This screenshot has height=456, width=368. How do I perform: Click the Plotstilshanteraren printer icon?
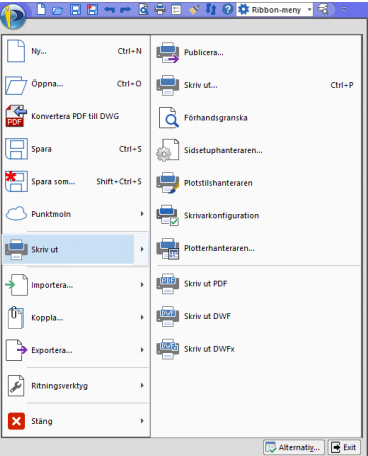coord(168,183)
